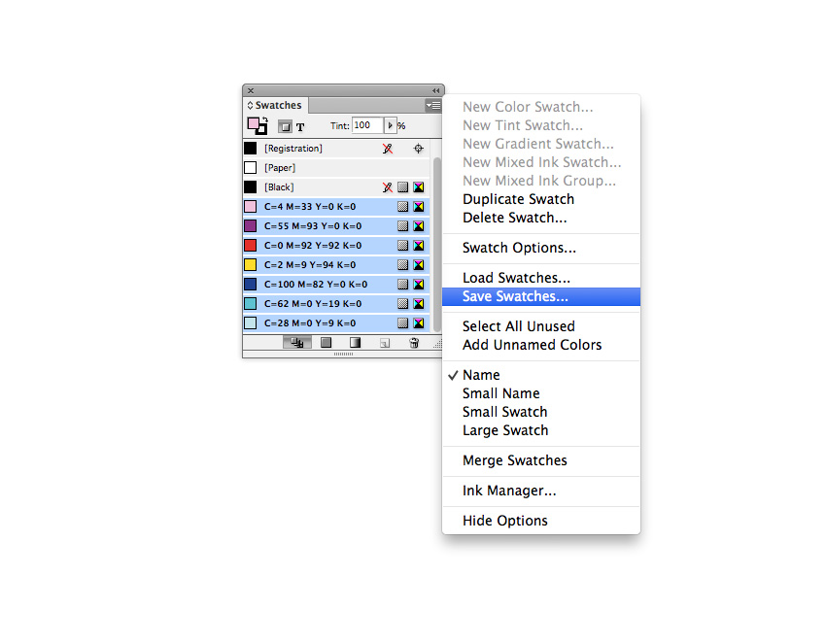Click the "[Paper]" swatch name text
The height and width of the screenshot is (644, 826).
click(x=280, y=168)
